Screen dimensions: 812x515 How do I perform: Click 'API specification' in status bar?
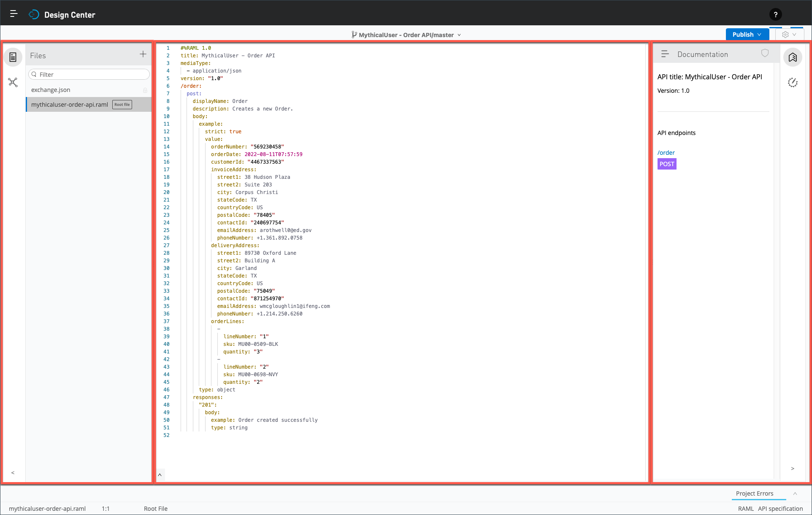(780, 509)
